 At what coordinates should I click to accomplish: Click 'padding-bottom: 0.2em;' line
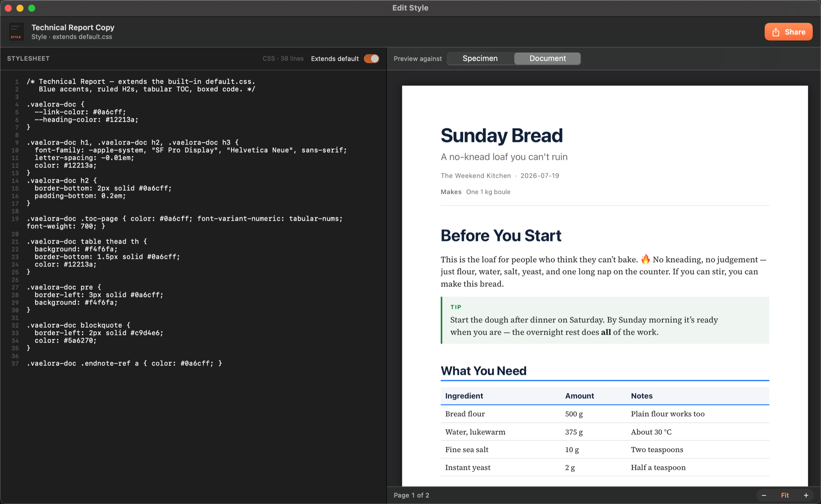click(80, 195)
